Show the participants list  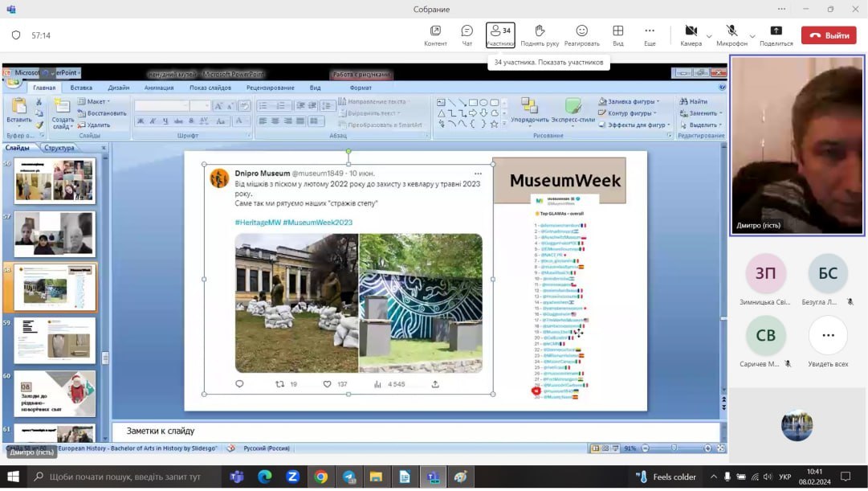[x=500, y=31]
